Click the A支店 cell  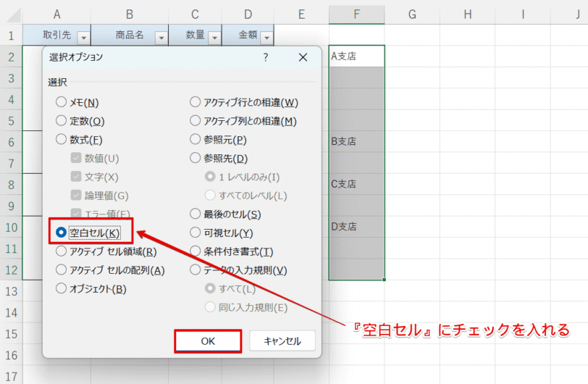(356, 57)
